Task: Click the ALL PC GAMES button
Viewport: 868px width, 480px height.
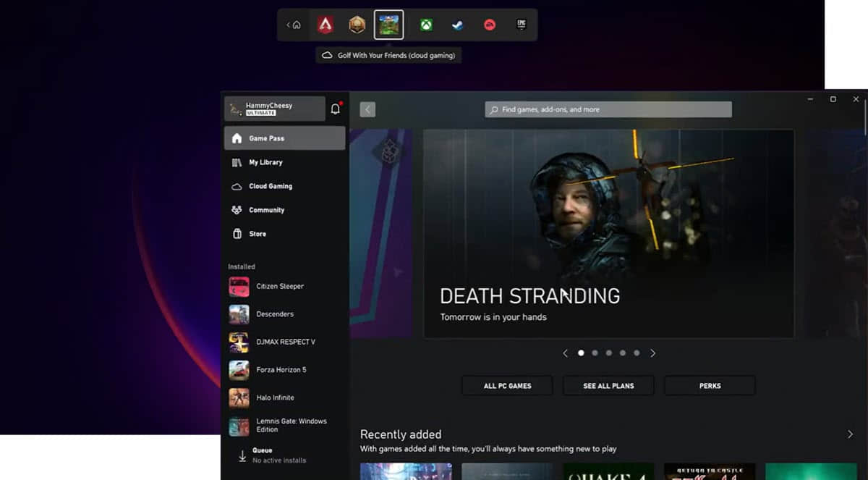Action: pyautogui.click(x=507, y=386)
